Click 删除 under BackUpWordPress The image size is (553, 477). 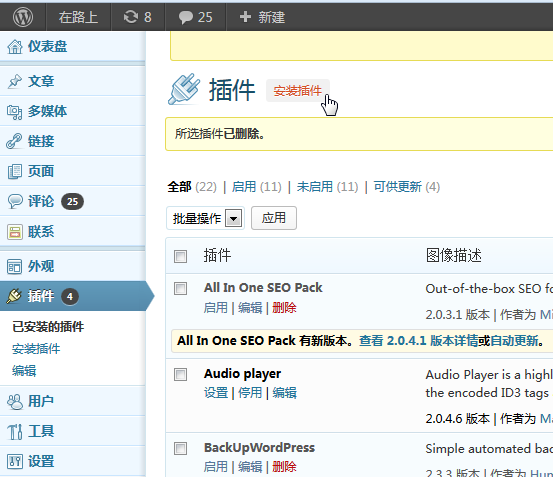pyautogui.click(x=284, y=467)
